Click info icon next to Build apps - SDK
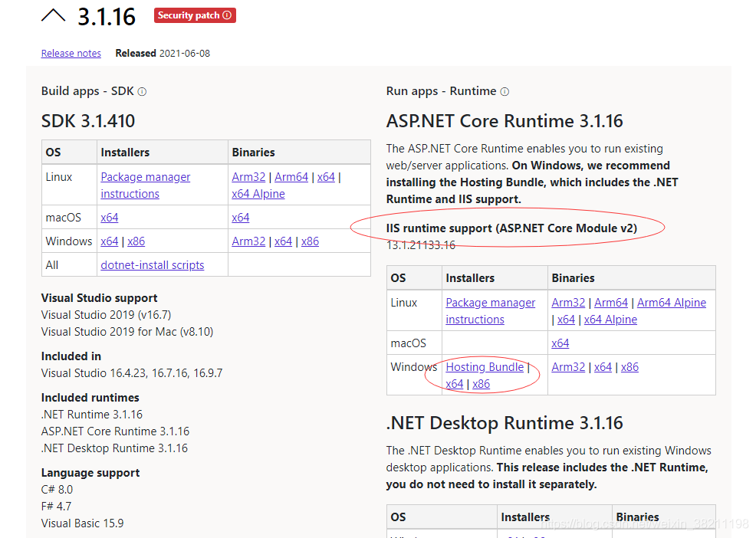 point(142,92)
